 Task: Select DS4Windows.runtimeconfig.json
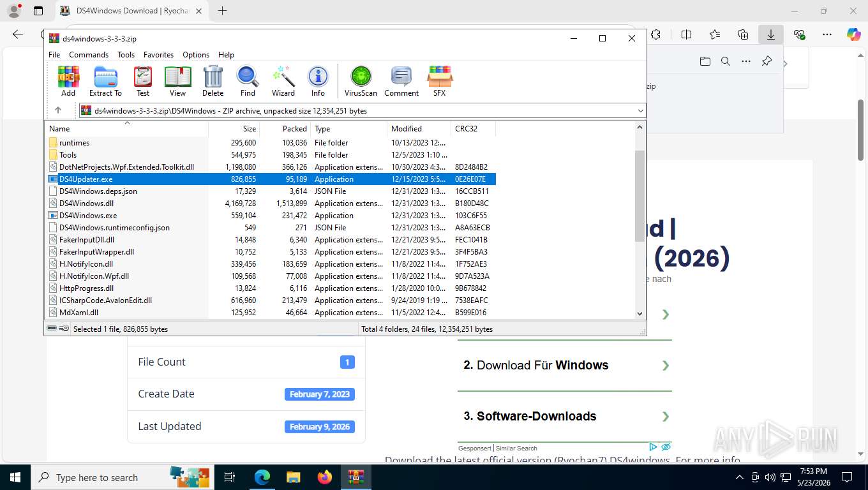point(271,228)
